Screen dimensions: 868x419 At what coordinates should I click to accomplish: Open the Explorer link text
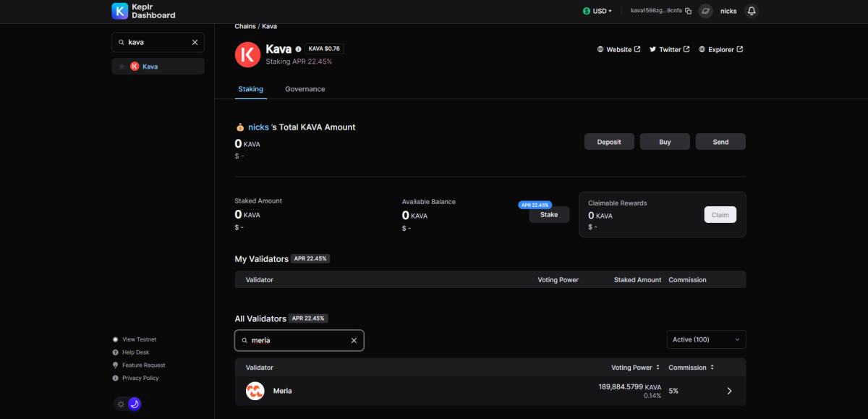(x=721, y=50)
